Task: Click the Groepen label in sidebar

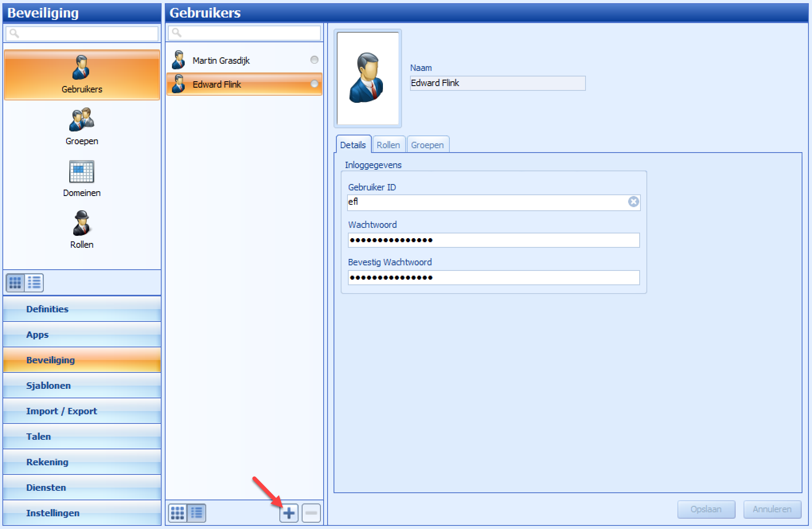Action: [x=82, y=141]
